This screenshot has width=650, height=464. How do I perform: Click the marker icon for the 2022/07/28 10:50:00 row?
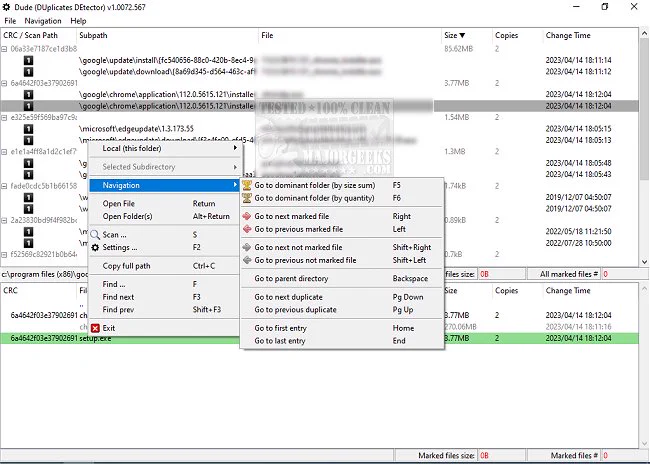click(28, 243)
